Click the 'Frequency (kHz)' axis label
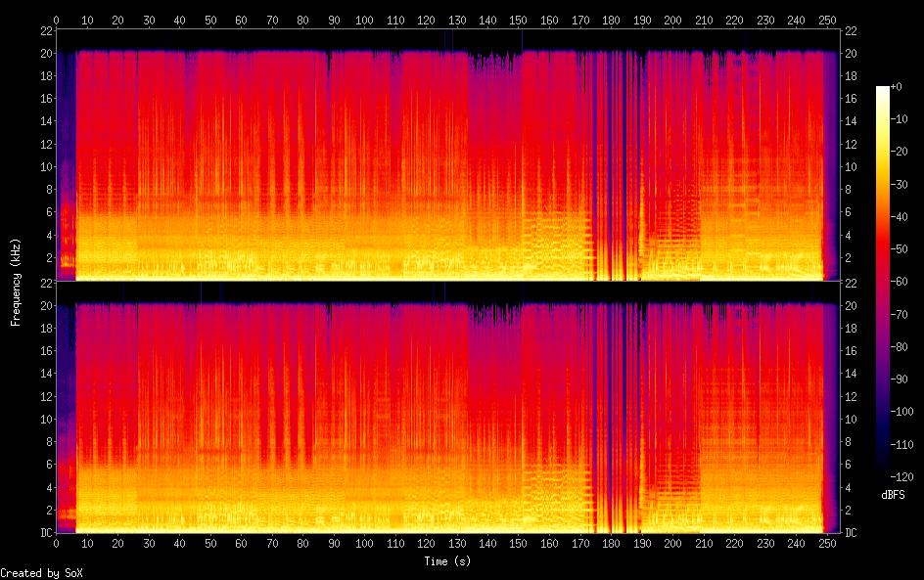The image size is (924, 580). 16,281
